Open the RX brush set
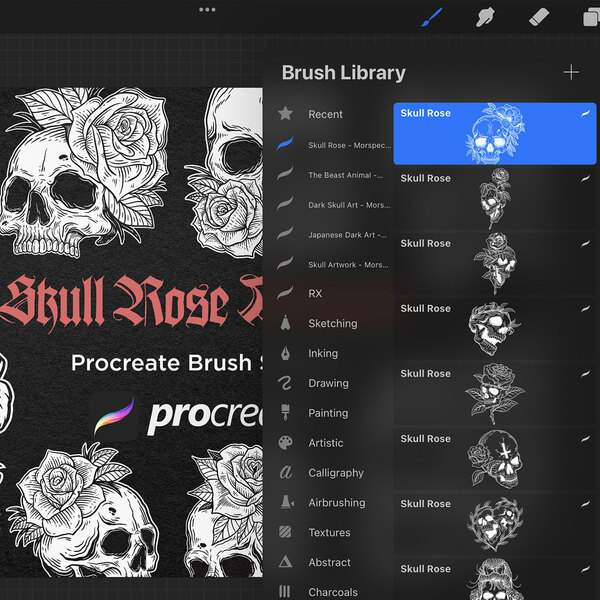This screenshot has width=600, height=600. click(300, 293)
